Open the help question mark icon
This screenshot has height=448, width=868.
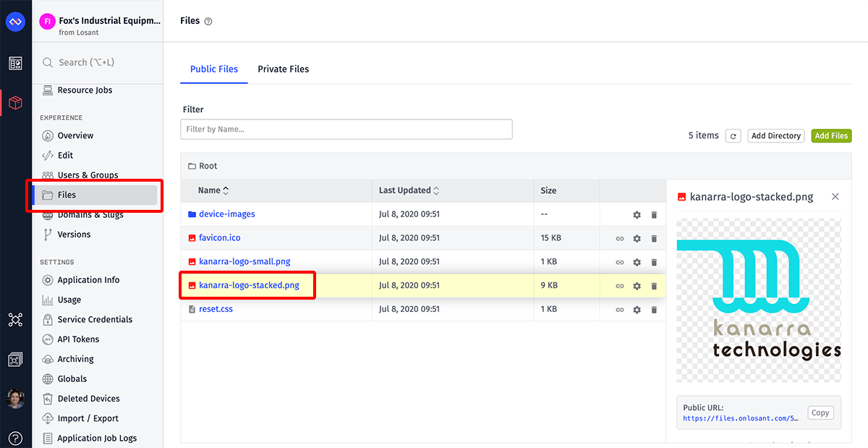[x=15, y=438]
